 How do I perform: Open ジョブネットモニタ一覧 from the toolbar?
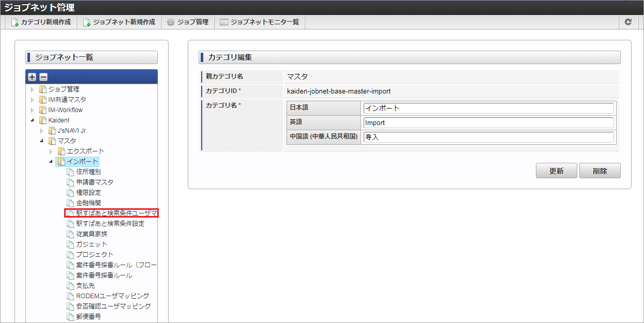(x=259, y=22)
